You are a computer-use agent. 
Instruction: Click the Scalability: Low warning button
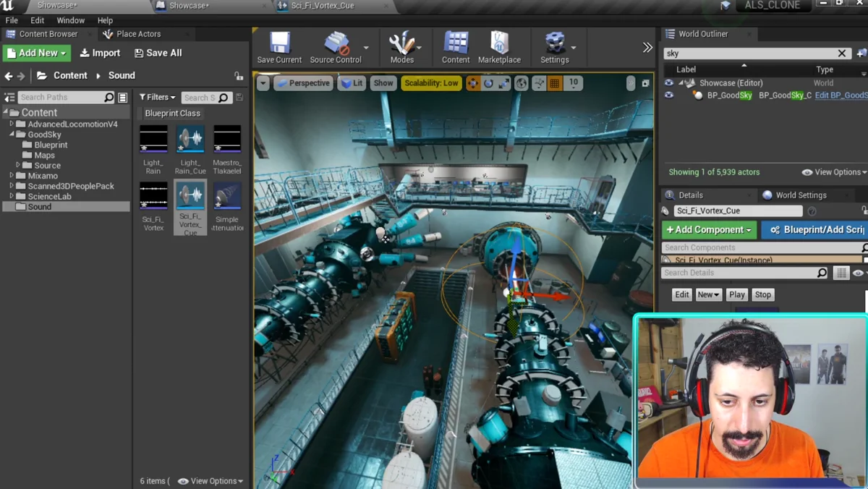click(x=431, y=83)
